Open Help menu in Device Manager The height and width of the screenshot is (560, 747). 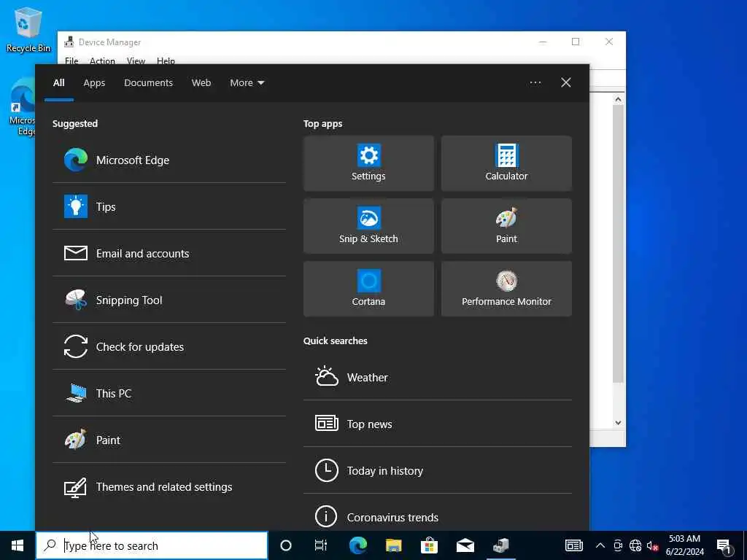[166, 61]
